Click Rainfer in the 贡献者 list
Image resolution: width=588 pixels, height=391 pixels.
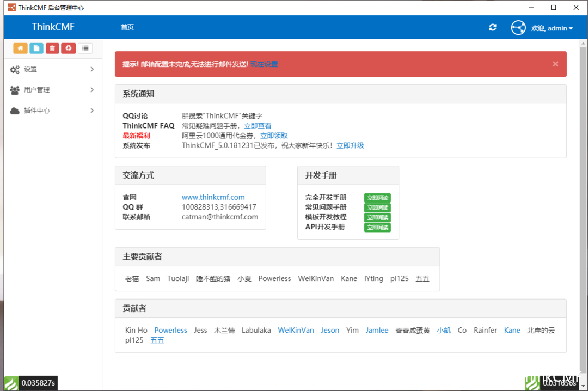[485, 330]
